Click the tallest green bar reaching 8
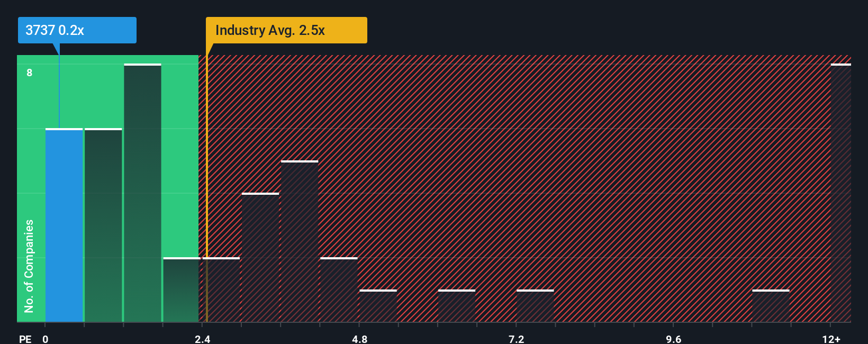Image resolution: width=868 pixels, height=344 pixels. (x=142, y=193)
